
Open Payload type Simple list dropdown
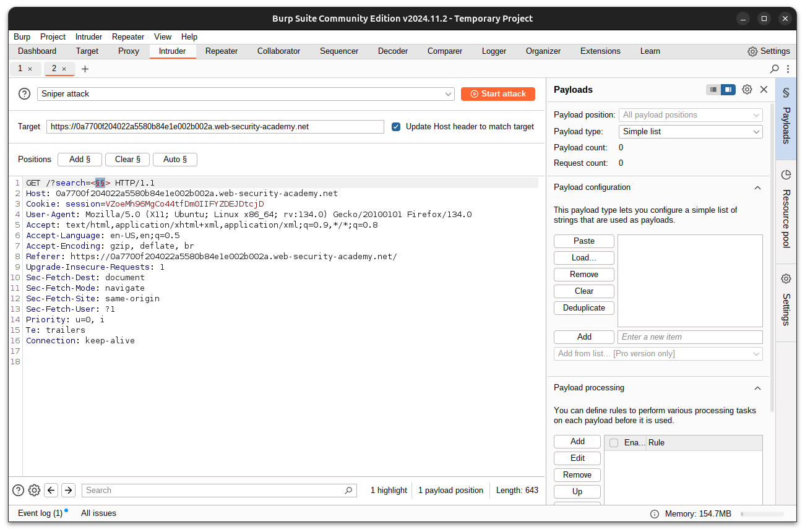tap(691, 132)
